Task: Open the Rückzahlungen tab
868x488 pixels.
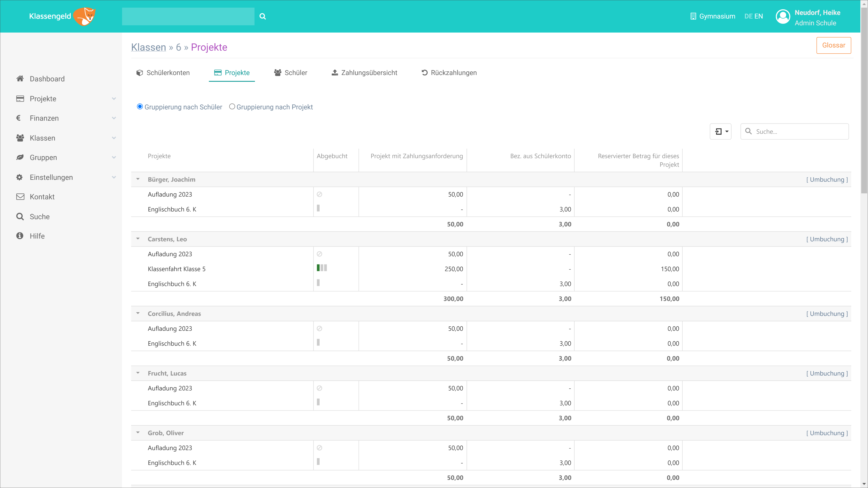Action: point(449,73)
